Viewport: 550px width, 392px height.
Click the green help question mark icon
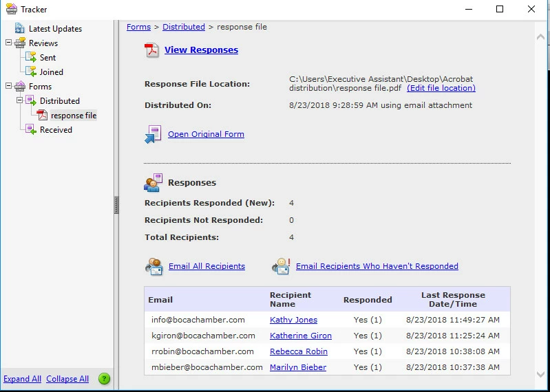point(104,379)
